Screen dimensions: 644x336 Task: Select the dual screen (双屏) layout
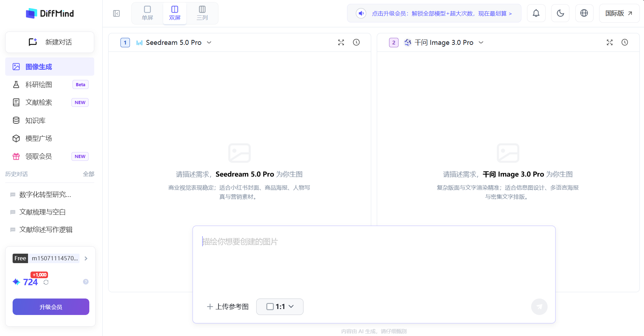pyautogui.click(x=175, y=13)
